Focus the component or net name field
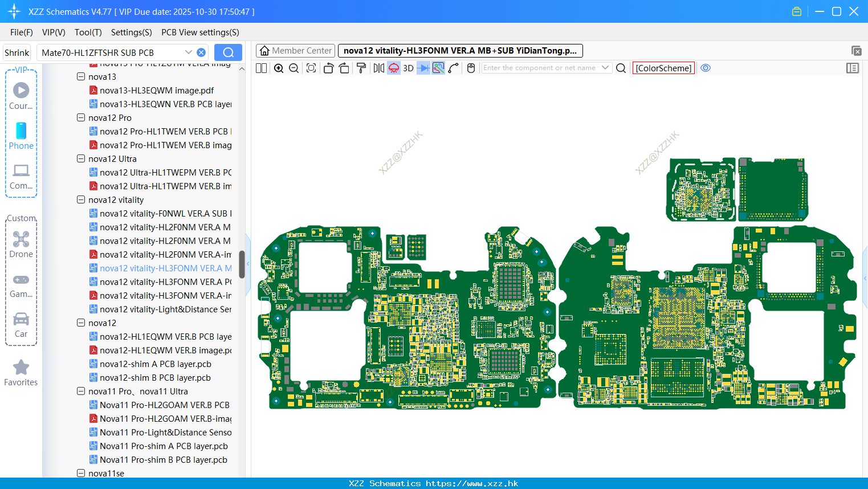Viewport: 868px width, 489px height. [540, 68]
